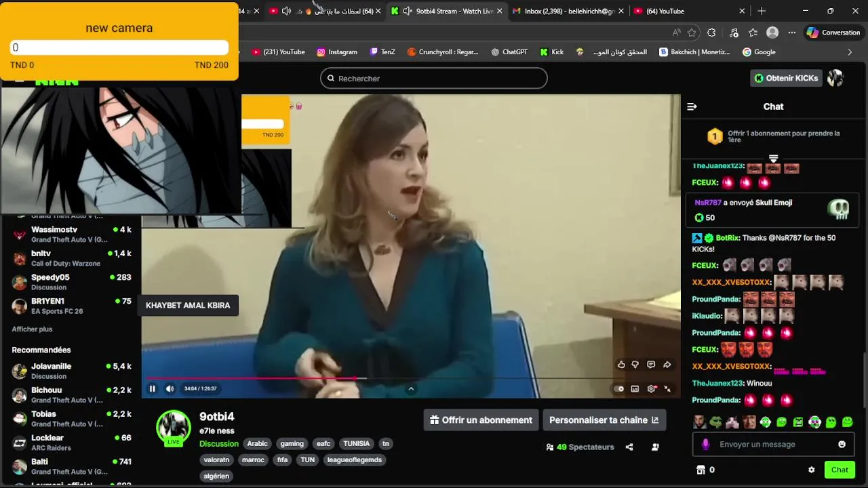Mute the Arabic-titled YouTube tab

tap(286, 11)
